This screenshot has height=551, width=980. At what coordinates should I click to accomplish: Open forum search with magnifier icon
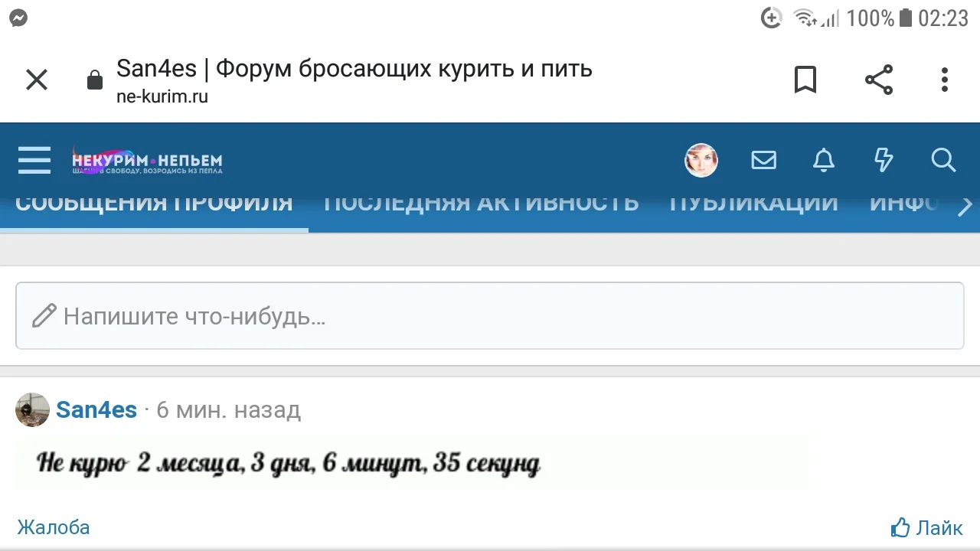[x=943, y=160]
